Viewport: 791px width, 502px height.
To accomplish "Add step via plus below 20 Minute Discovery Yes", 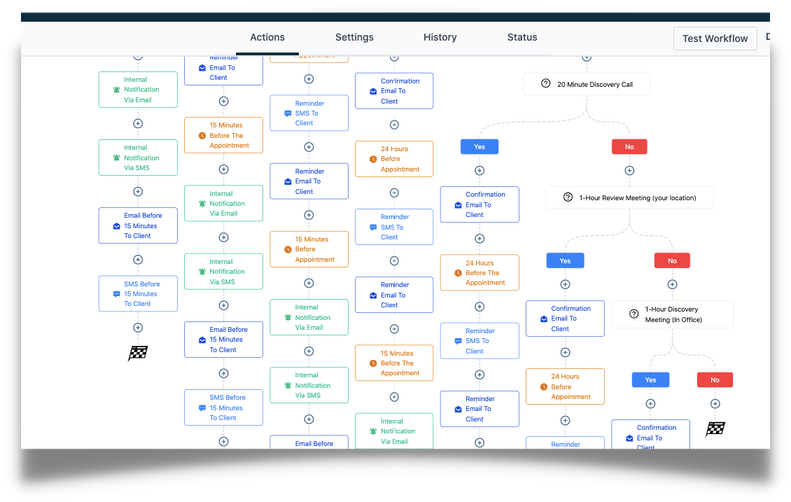I will [479, 170].
